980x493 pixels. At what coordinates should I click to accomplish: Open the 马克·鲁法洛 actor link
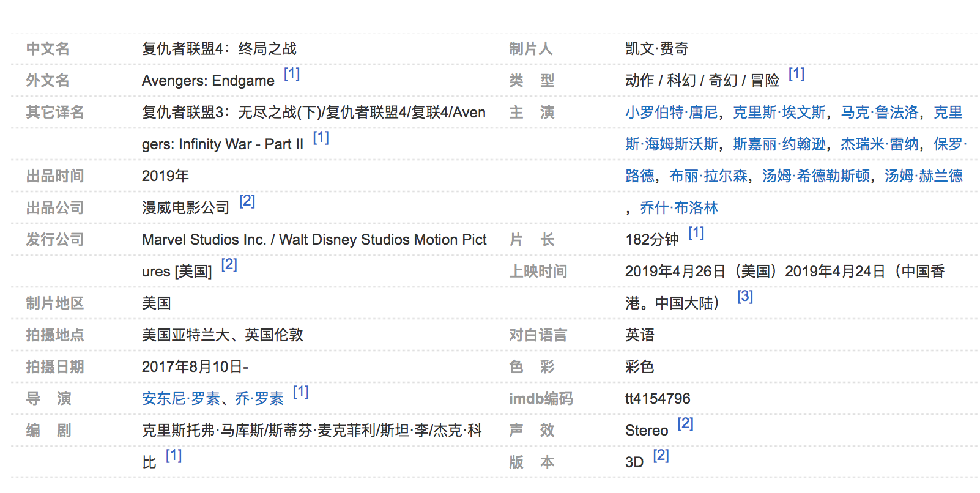point(880,113)
